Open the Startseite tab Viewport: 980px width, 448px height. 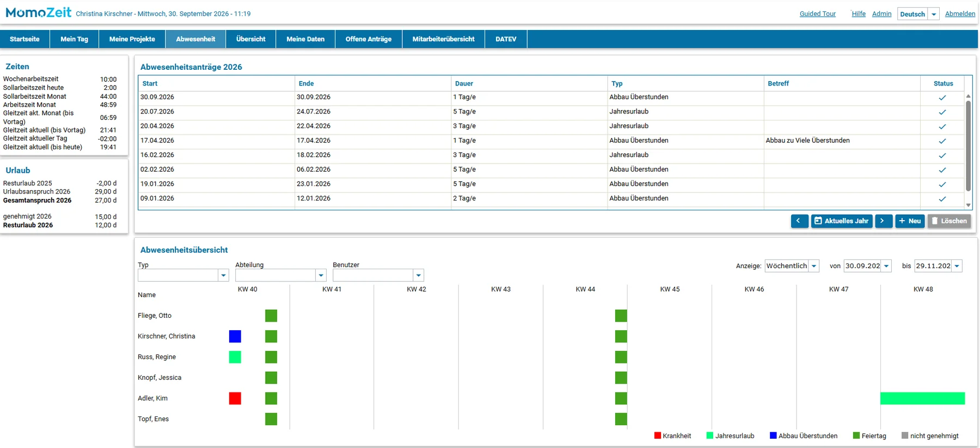tap(24, 39)
